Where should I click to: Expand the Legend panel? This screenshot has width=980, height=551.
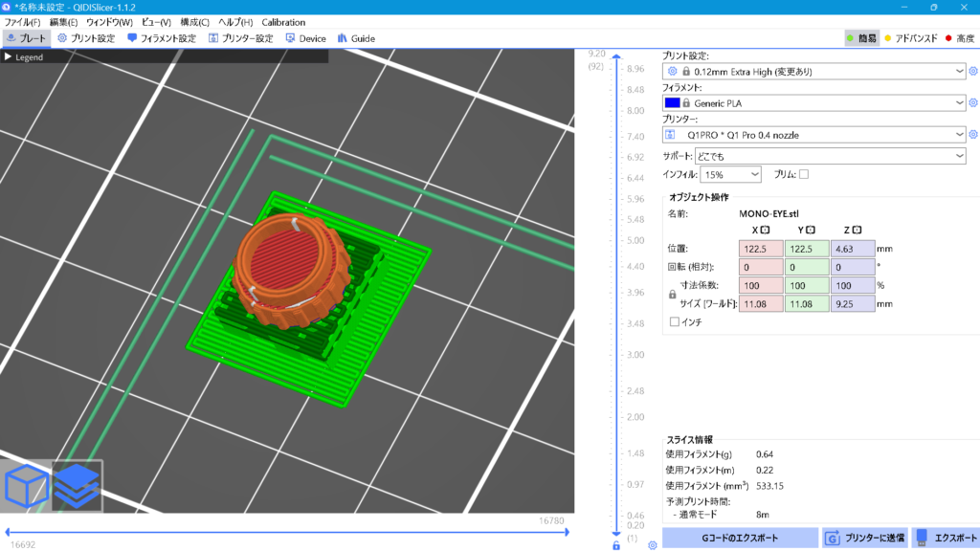tap(9, 57)
